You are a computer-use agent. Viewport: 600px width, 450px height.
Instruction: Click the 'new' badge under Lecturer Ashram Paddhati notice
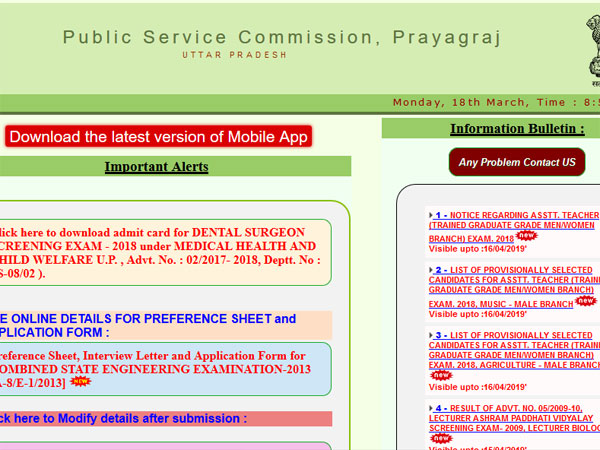click(x=441, y=437)
